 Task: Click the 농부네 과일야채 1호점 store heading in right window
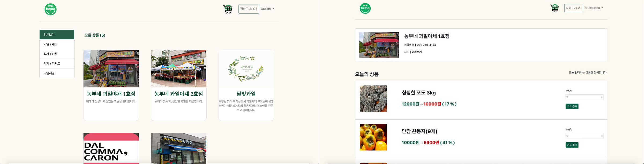tap(427, 36)
